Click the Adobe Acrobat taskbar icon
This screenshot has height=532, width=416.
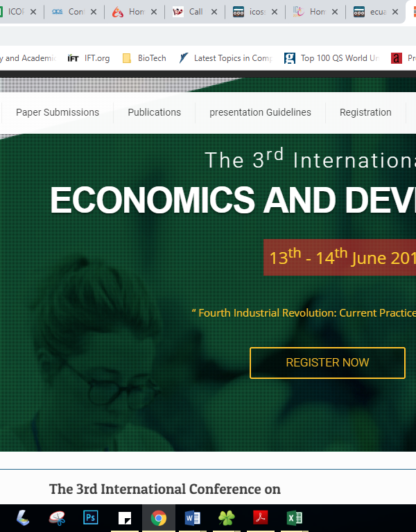pyautogui.click(x=261, y=517)
